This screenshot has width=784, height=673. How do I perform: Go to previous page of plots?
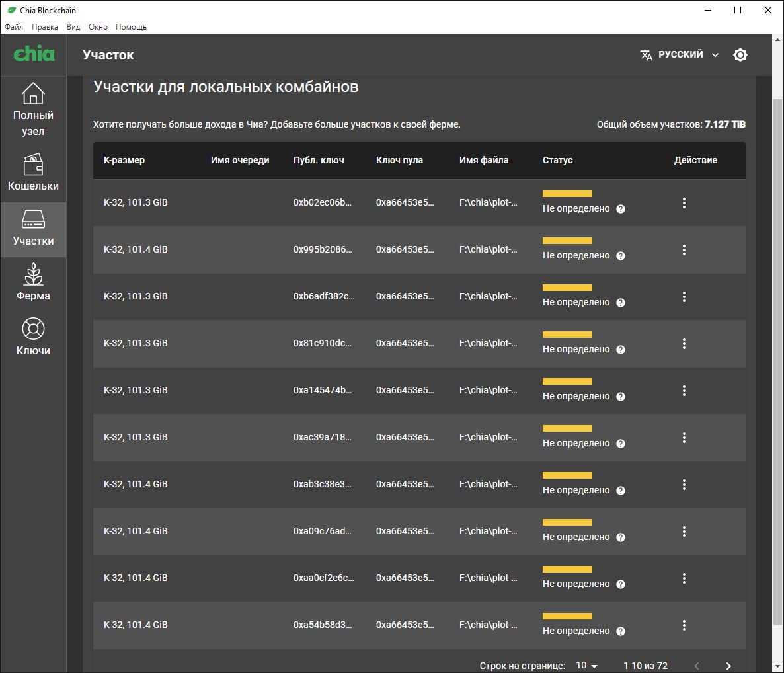tap(697, 666)
